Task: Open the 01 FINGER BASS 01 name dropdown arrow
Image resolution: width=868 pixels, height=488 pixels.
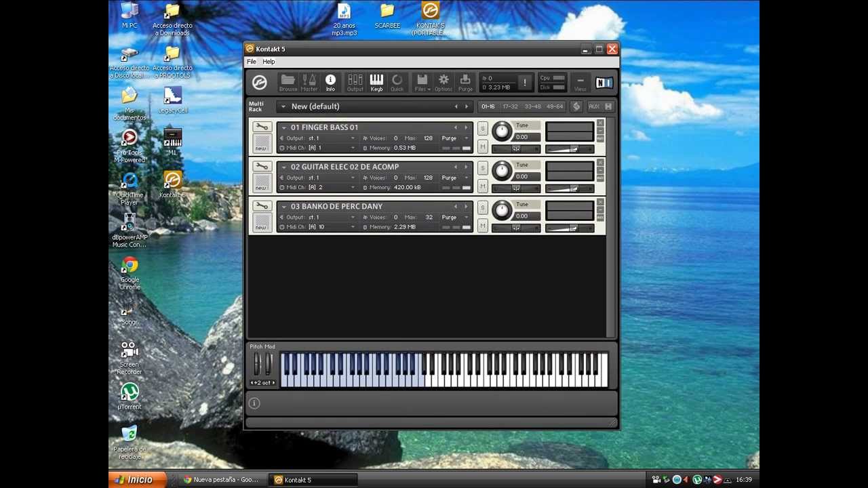Action: 284,127
